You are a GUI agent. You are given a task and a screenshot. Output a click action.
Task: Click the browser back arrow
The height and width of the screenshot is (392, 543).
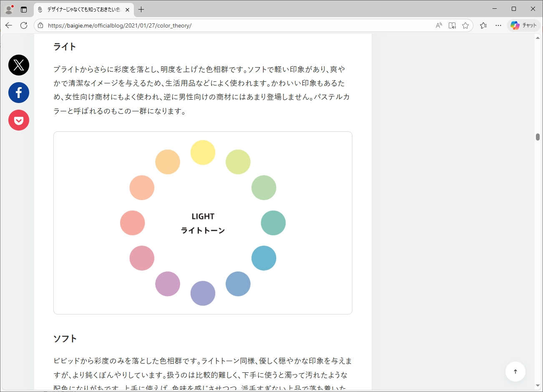(9, 25)
